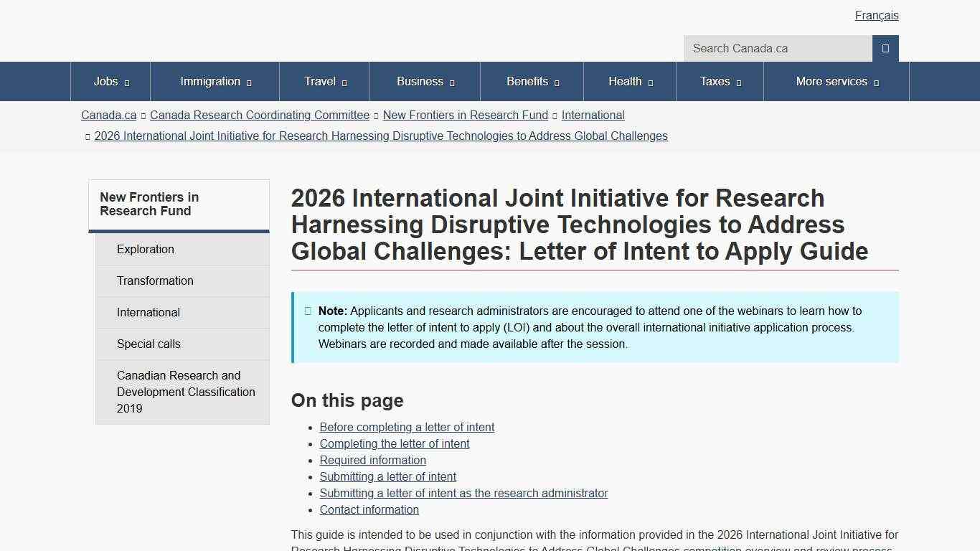Open the Health menu
This screenshot has width=980, height=551.
[x=626, y=82]
